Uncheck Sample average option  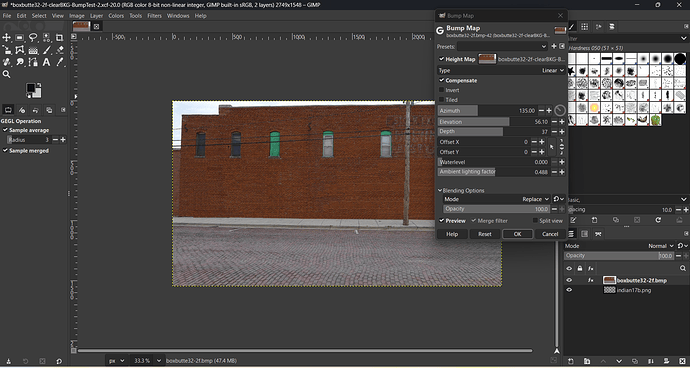coord(5,130)
